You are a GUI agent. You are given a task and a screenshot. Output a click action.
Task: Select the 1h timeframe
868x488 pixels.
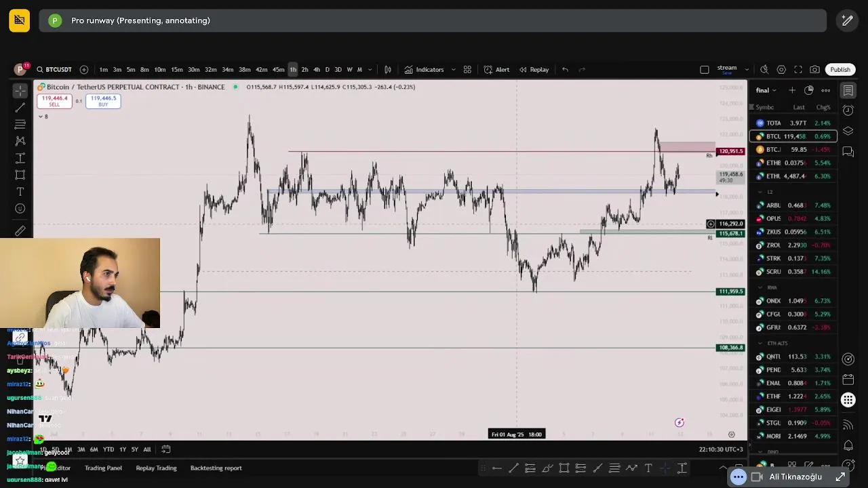click(x=293, y=69)
